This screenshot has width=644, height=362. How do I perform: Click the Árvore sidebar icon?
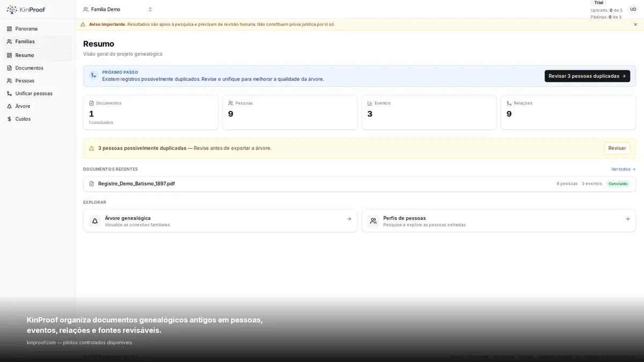tap(9, 106)
